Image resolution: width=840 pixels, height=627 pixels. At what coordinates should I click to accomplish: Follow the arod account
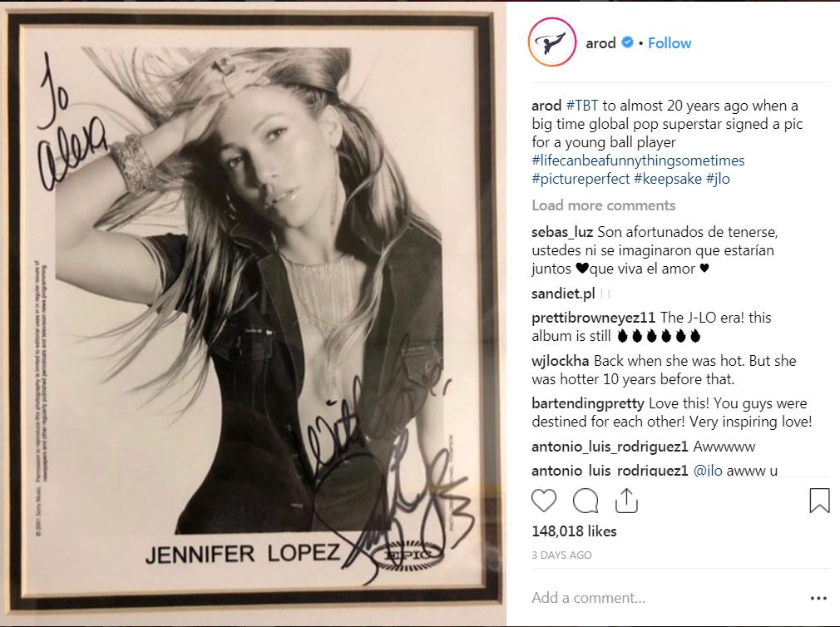[x=670, y=43]
